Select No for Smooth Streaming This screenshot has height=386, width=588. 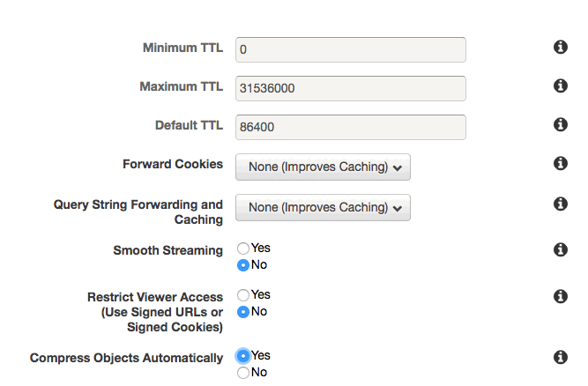click(x=243, y=265)
